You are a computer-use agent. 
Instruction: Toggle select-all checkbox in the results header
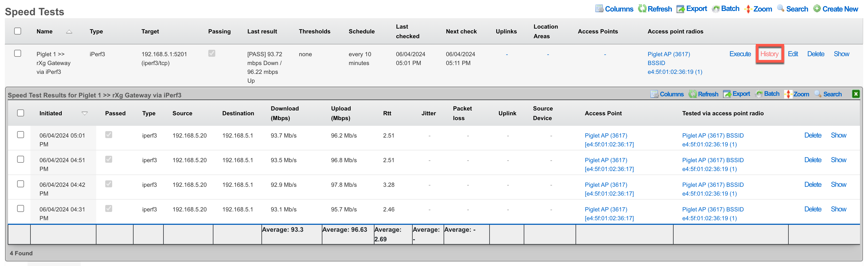tap(21, 113)
